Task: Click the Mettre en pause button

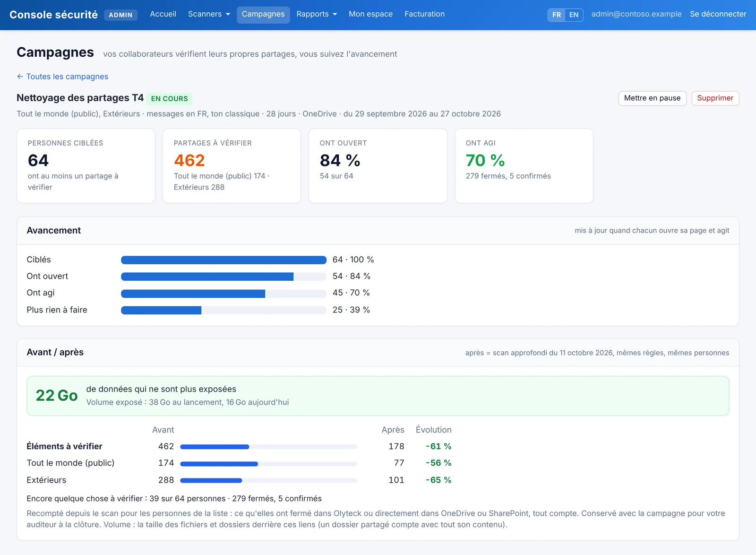Action: click(652, 98)
